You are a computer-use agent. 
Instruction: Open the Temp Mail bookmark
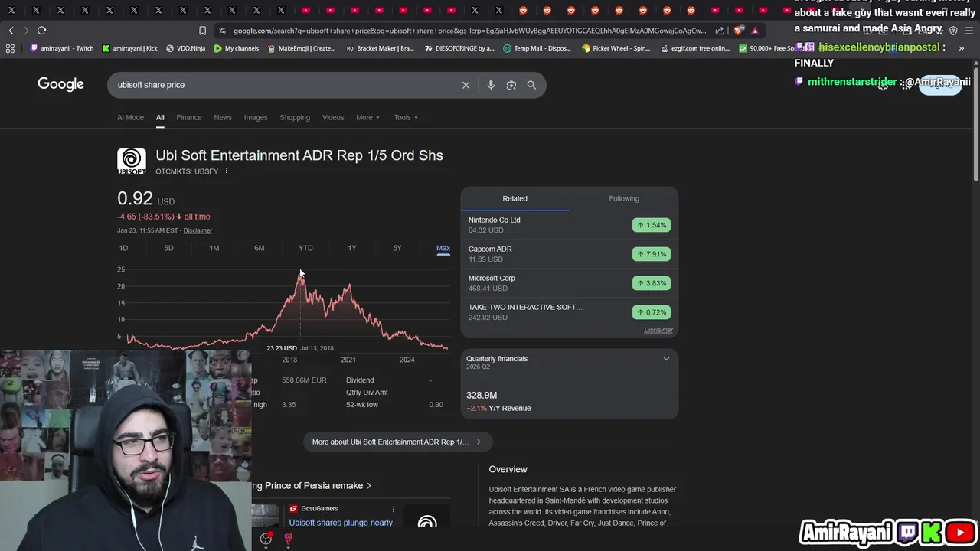537,48
